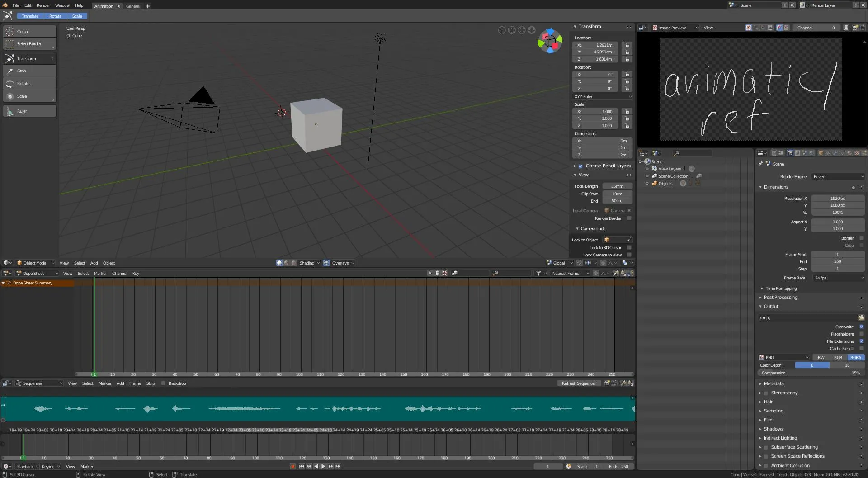Activate the Ruler tool
868x478 pixels.
[29, 111]
